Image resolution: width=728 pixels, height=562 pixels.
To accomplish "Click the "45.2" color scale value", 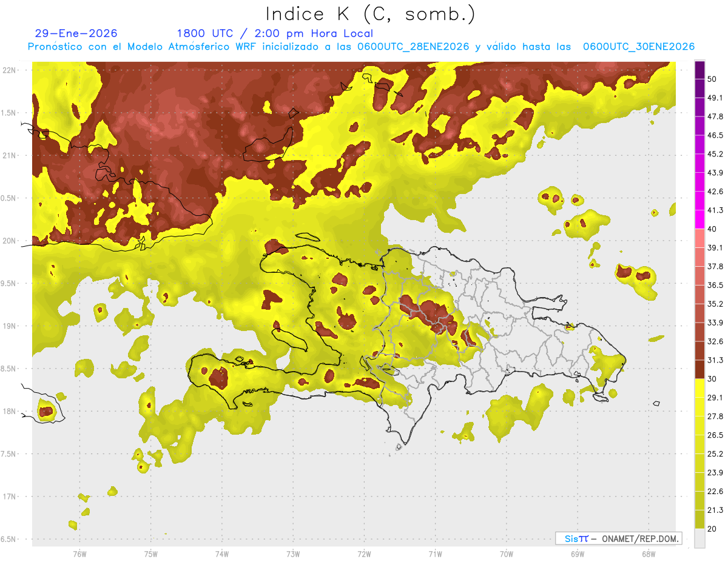I will point(715,154).
